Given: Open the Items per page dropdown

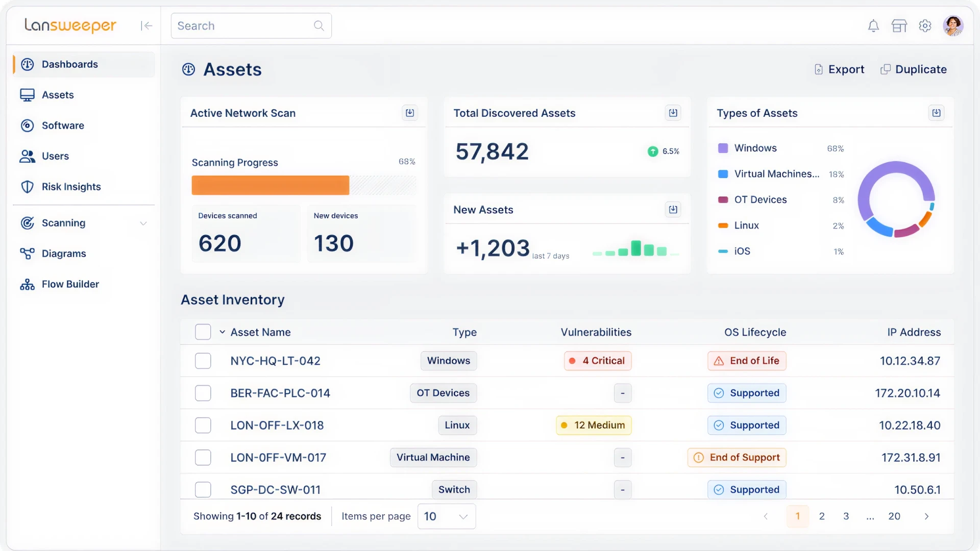Looking at the screenshot, I should click(x=446, y=516).
